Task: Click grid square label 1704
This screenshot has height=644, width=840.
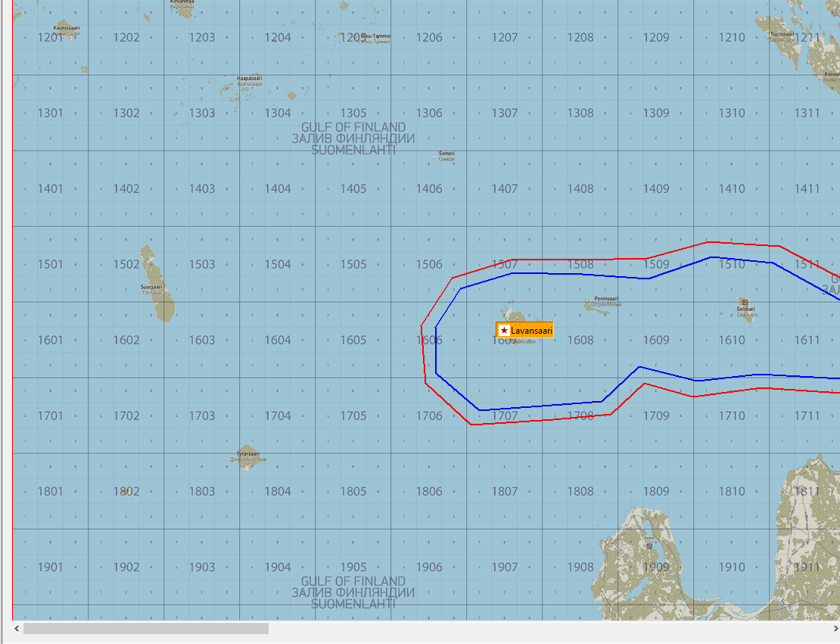Action: (278, 416)
